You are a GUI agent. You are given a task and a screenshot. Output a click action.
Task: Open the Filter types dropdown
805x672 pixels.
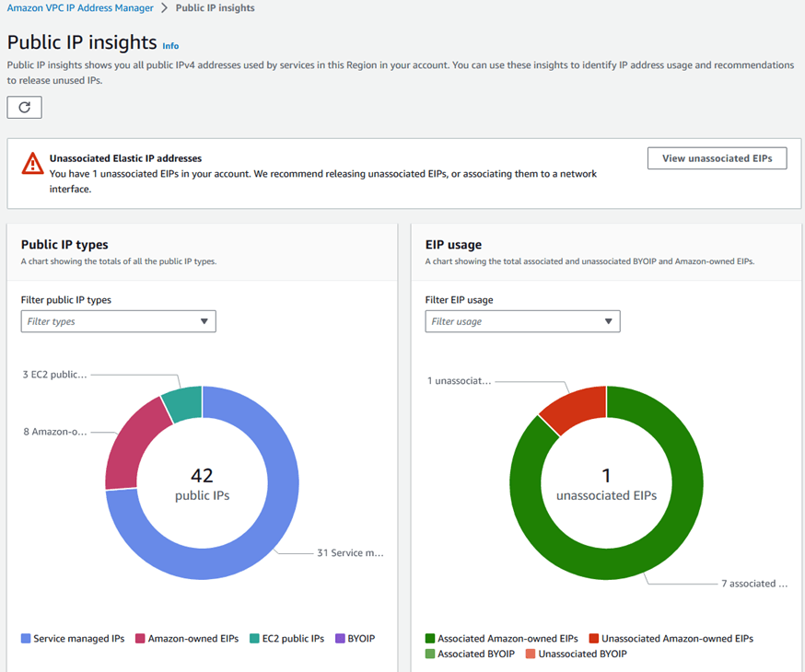118,321
